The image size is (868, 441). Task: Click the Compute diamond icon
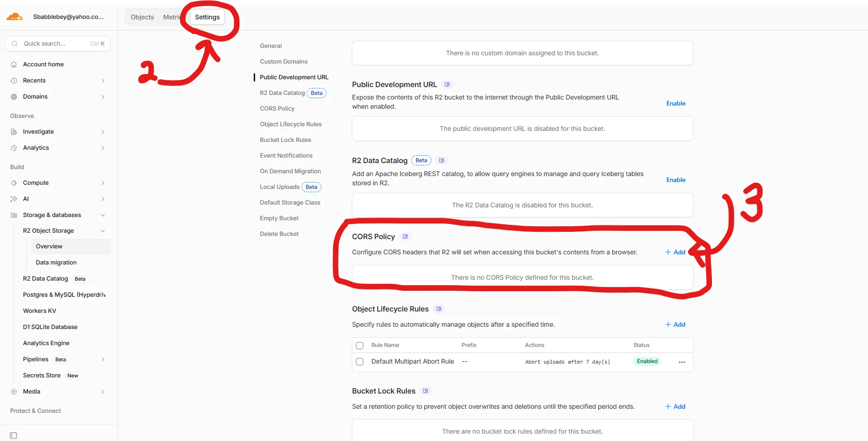[x=14, y=183]
